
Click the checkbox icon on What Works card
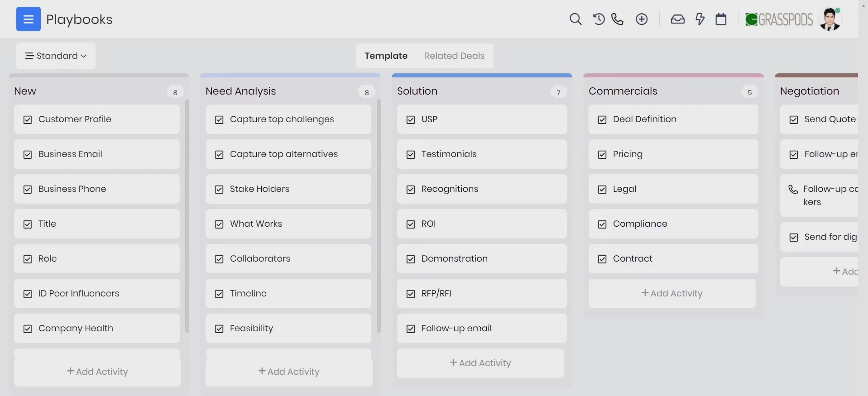coord(219,224)
